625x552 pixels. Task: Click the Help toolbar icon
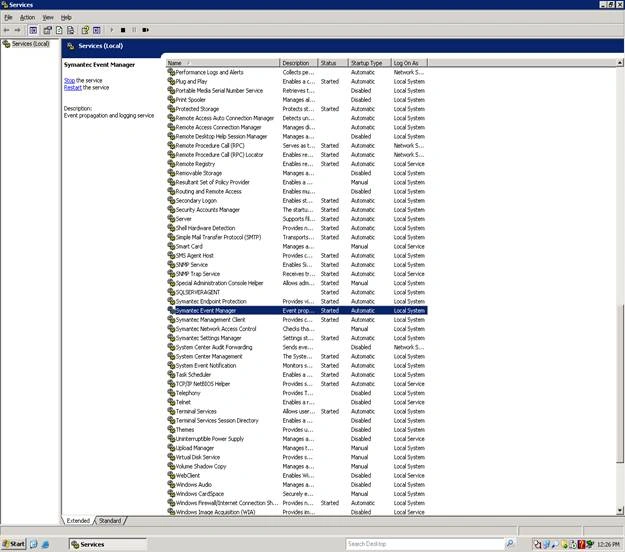pos(85,30)
